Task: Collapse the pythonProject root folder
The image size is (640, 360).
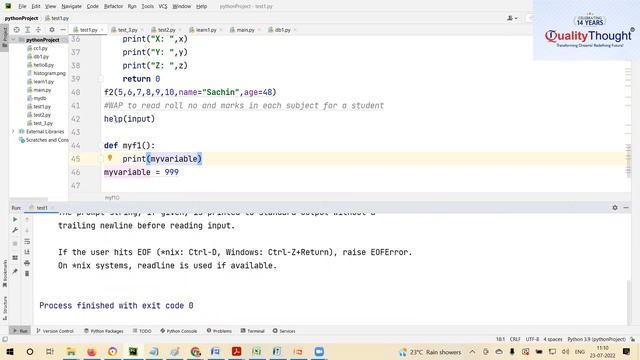Action: [x=13, y=40]
